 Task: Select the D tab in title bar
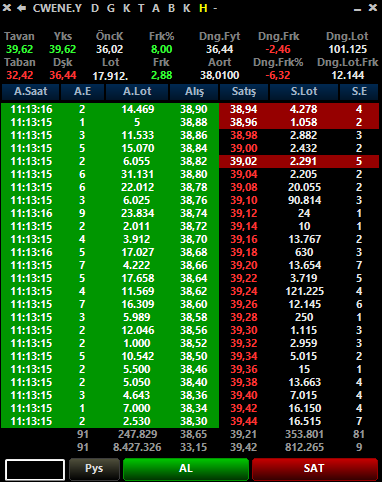95,8
